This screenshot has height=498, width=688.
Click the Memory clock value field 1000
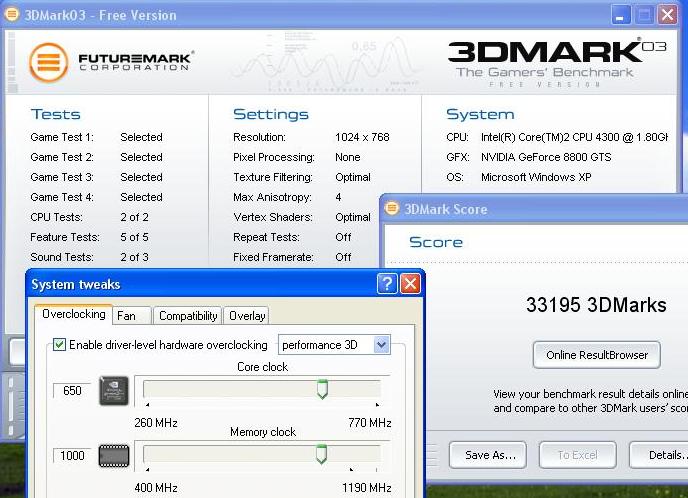point(72,455)
